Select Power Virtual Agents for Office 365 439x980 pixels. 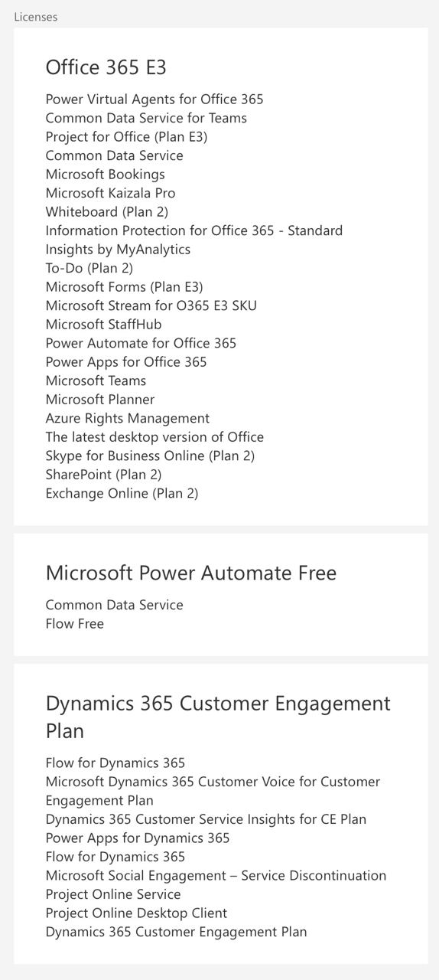click(154, 100)
